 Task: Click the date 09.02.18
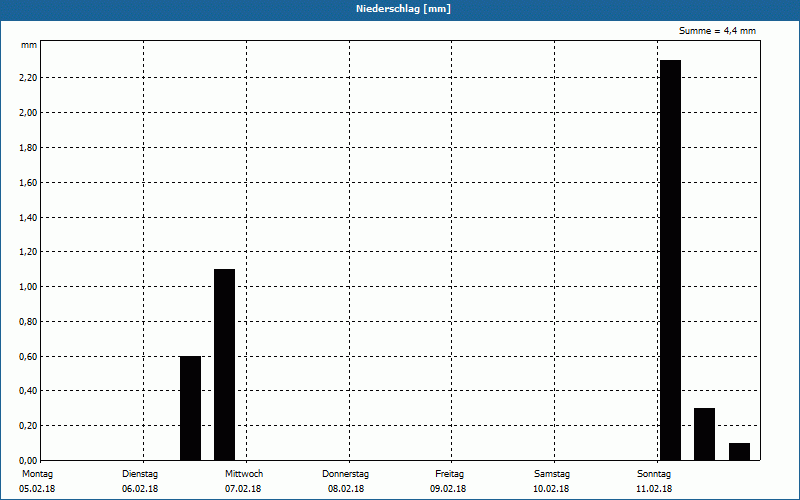[448, 489]
